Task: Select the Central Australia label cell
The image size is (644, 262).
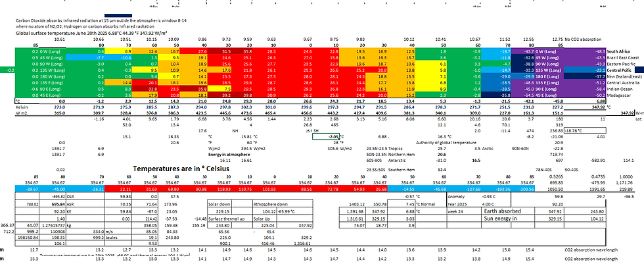Action: click(x=622, y=83)
